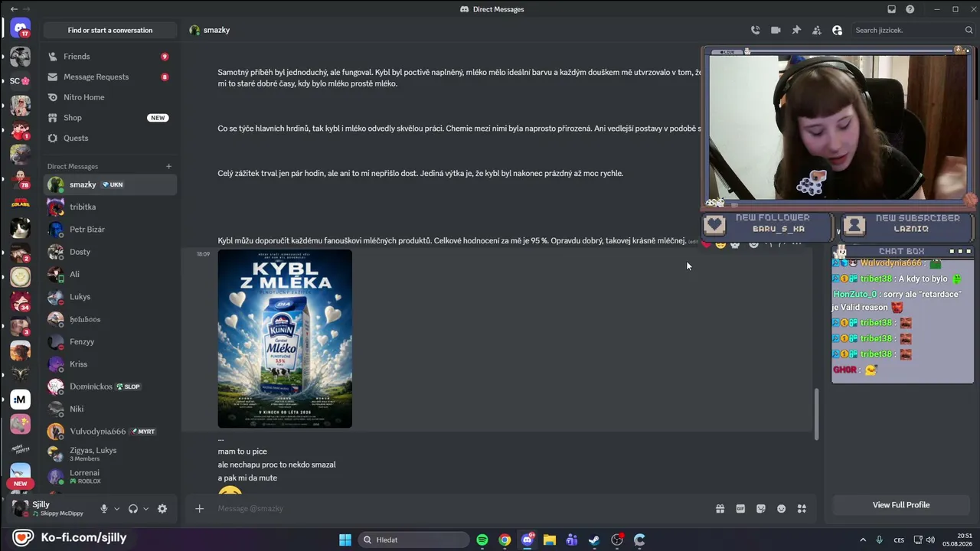Expand audio output options

point(145,509)
